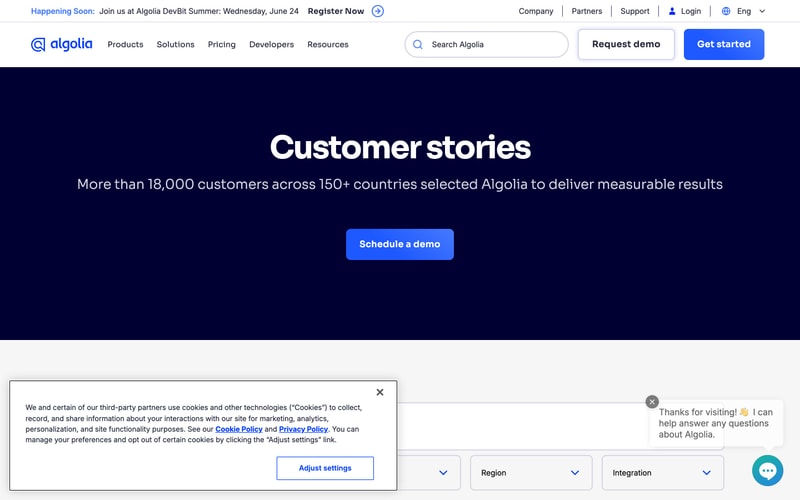Go to the Pricing page
Screen dimensions: 800x500
221,44
